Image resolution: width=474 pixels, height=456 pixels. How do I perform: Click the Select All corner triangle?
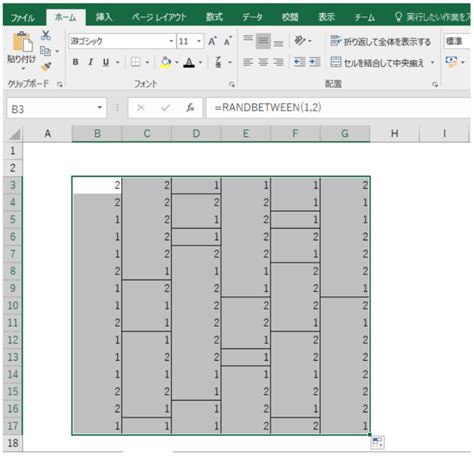[14, 134]
